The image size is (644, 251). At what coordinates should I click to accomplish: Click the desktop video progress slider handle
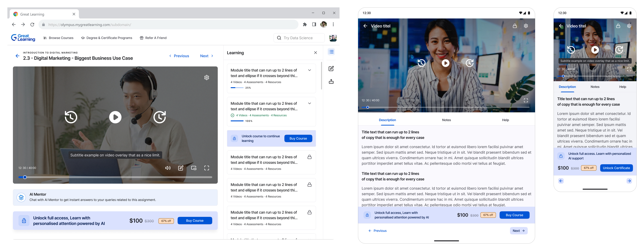pos(25,177)
